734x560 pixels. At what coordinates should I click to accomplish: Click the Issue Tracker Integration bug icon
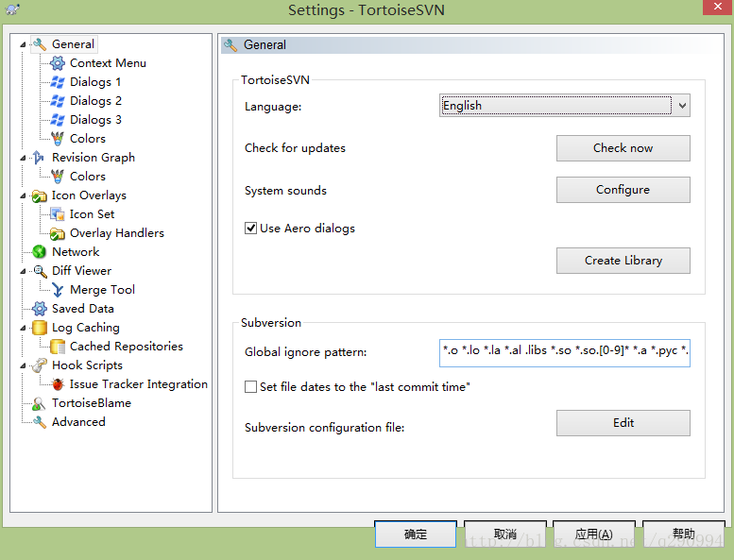58,384
